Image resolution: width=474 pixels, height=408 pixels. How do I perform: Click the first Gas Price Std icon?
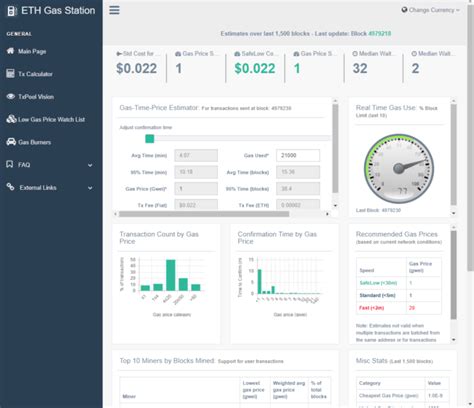[178, 53]
